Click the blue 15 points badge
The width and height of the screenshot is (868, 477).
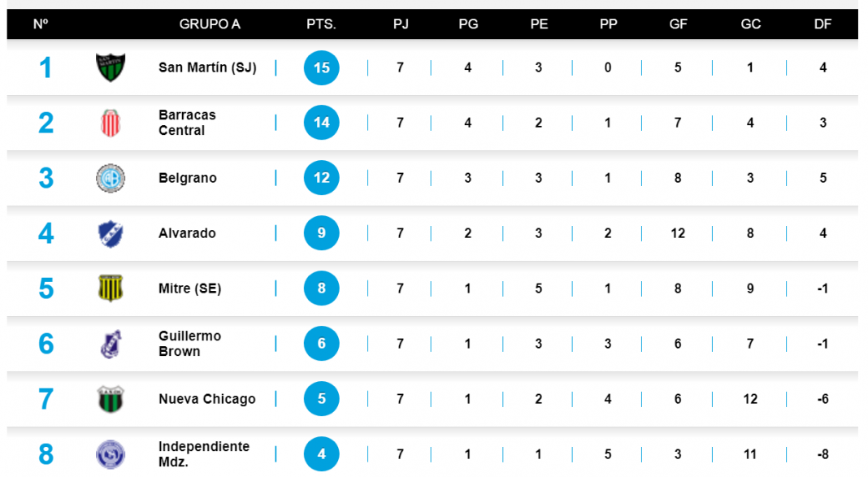[322, 67]
